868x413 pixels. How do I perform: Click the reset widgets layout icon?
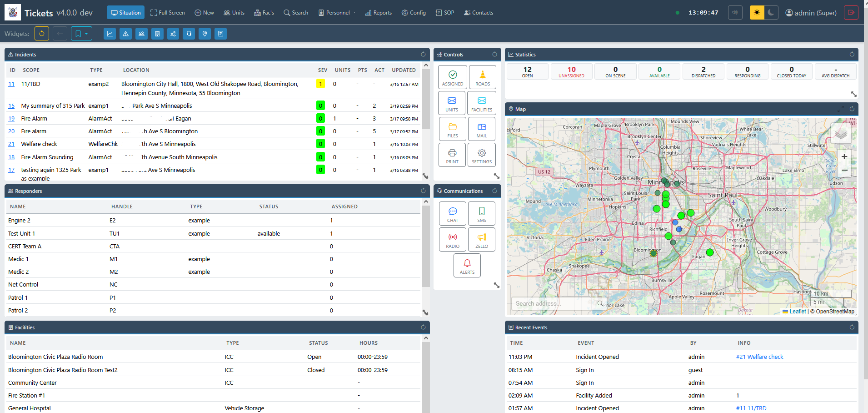(42, 34)
